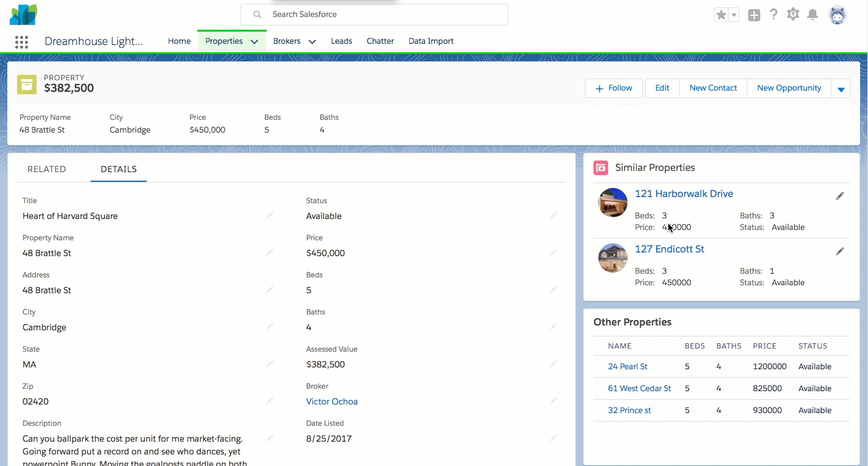868x466 pixels.
Task: Edit the Description field pencil icon
Action: pyautogui.click(x=270, y=438)
